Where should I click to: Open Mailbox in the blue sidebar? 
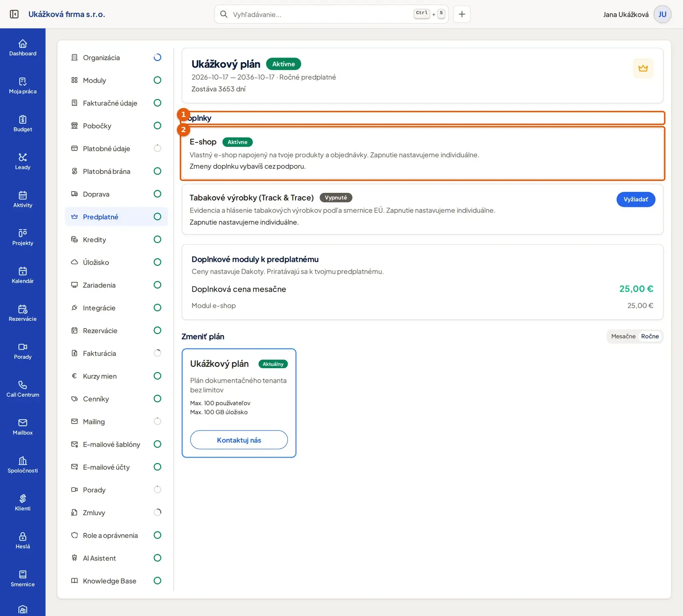(23, 427)
